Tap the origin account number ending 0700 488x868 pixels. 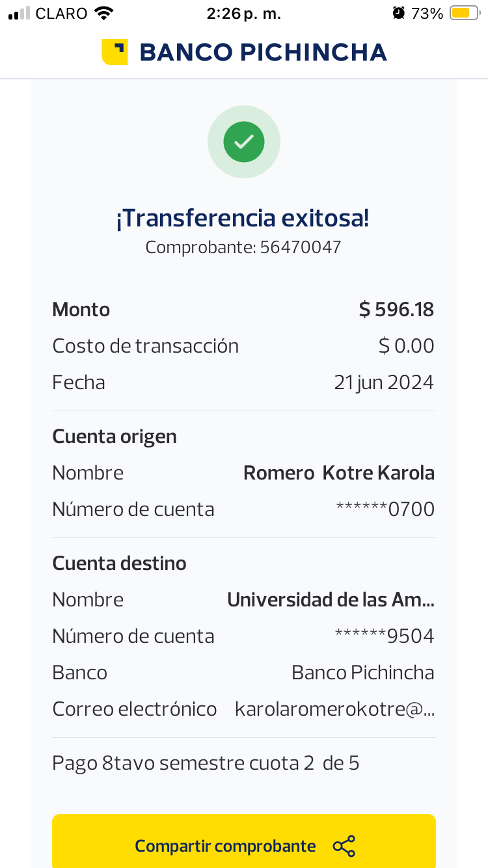[x=385, y=509]
